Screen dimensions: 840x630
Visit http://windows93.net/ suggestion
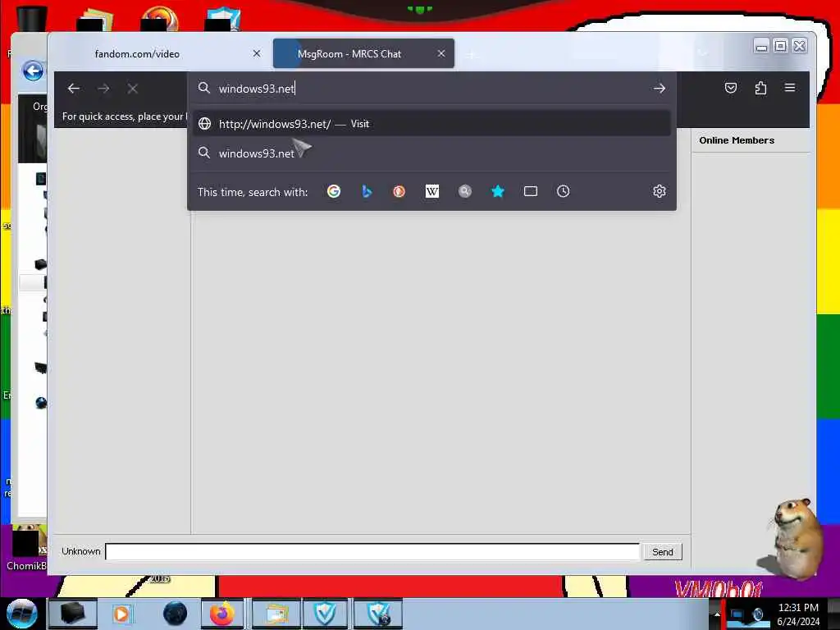[x=431, y=124]
